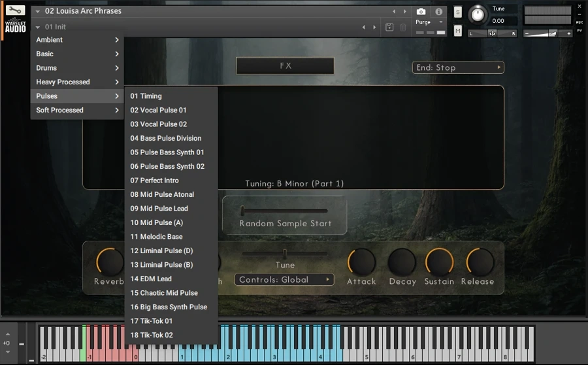Go to next instrument arrow
This screenshot has width=588, height=365.
coord(404,12)
